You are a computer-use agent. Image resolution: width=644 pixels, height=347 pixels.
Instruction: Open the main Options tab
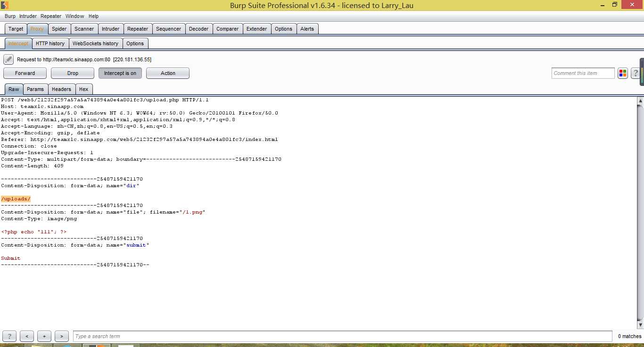click(284, 29)
